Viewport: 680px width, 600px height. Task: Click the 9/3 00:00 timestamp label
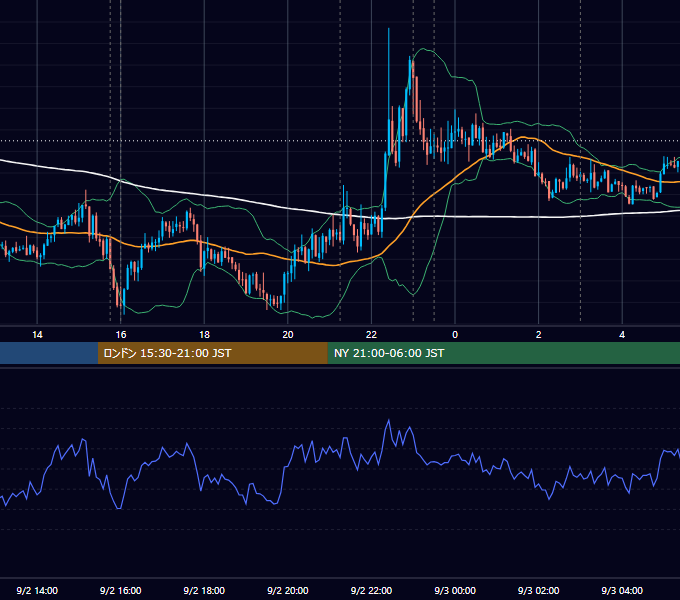(455, 590)
